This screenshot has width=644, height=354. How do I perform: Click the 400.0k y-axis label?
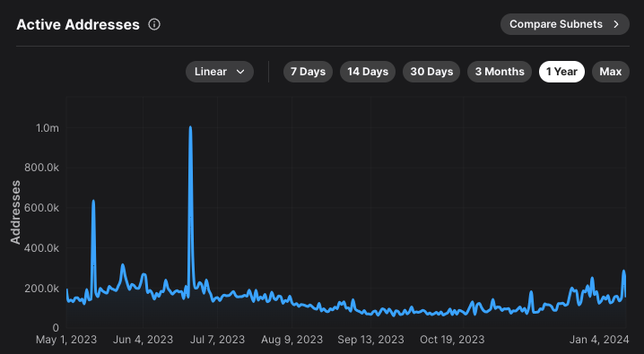click(41, 248)
